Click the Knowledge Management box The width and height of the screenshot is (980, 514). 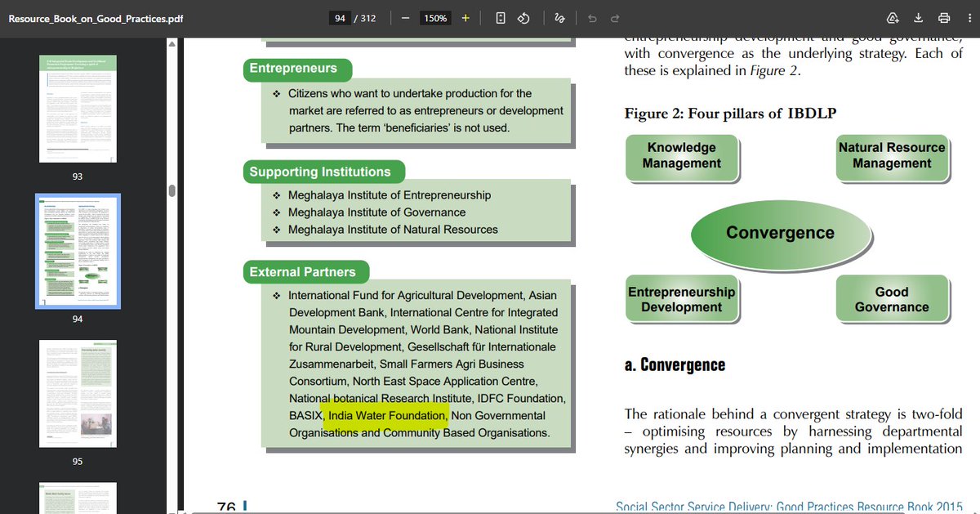click(681, 156)
